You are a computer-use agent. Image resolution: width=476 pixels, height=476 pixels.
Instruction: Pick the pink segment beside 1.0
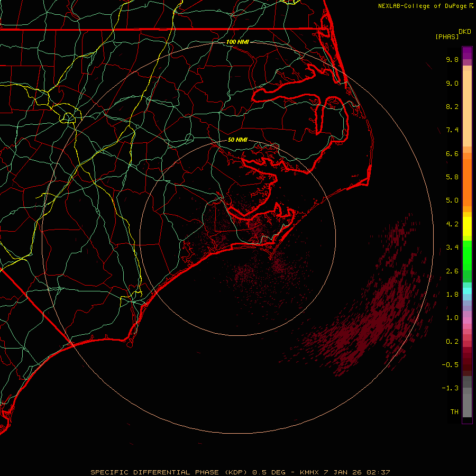point(467,321)
